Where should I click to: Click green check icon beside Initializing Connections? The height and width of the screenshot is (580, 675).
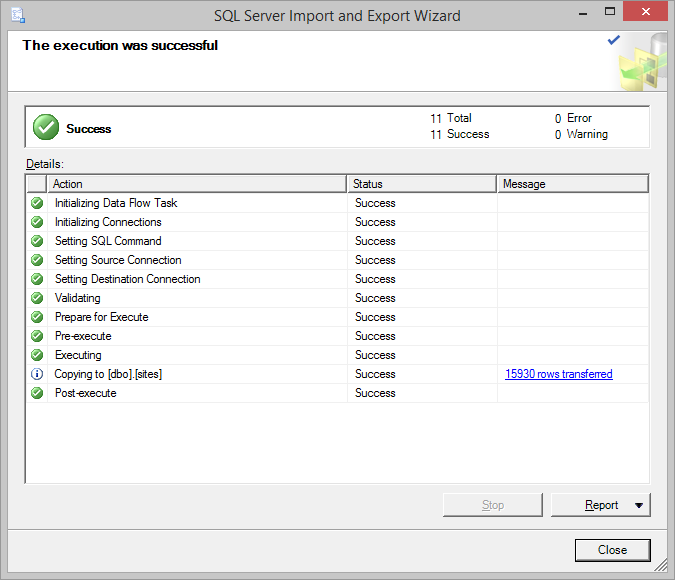(37, 222)
